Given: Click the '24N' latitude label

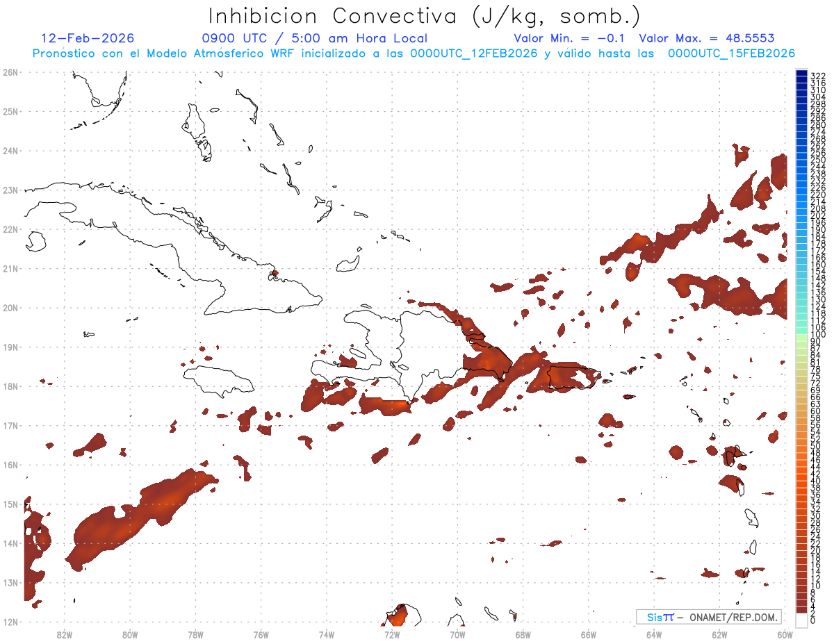Looking at the screenshot, I should [10, 151].
